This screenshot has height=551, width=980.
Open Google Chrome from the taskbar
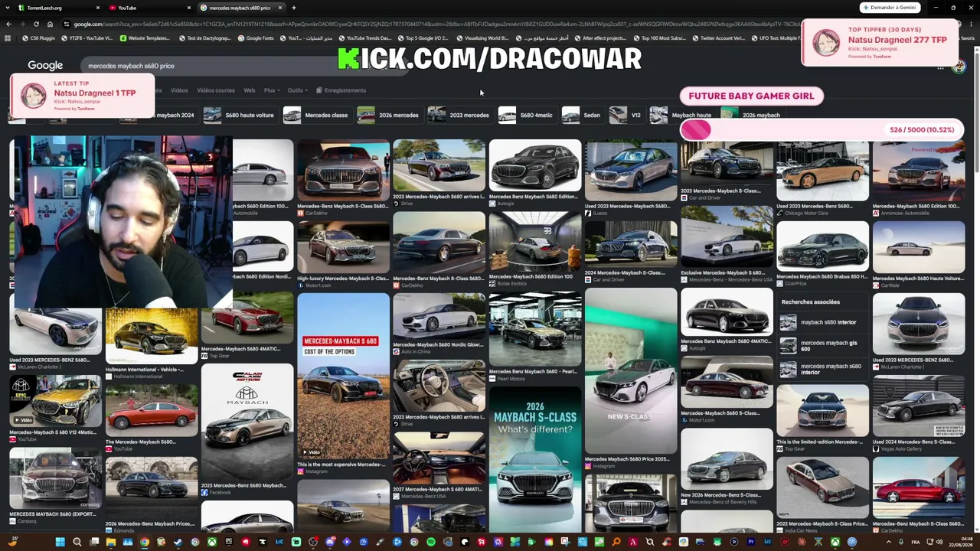pyautogui.click(x=144, y=543)
